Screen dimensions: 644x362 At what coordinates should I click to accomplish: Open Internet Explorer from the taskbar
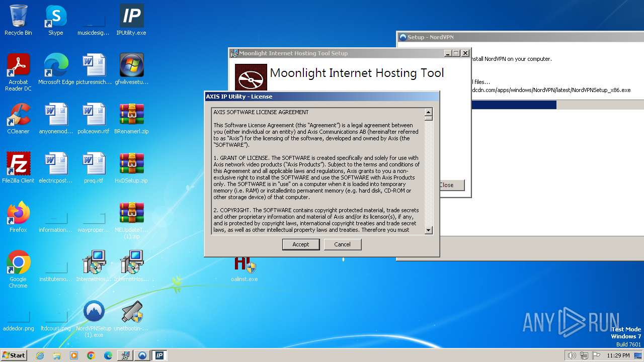point(40,355)
